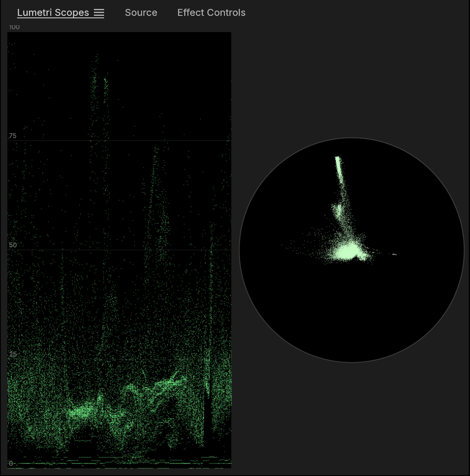This screenshot has height=476, width=470.
Task: Click the 75 waveform scale label
Action: [x=12, y=136]
